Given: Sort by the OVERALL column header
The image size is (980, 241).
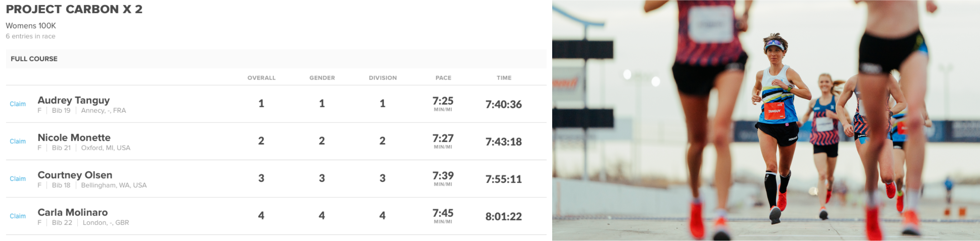Looking at the screenshot, I should point(261,78).
